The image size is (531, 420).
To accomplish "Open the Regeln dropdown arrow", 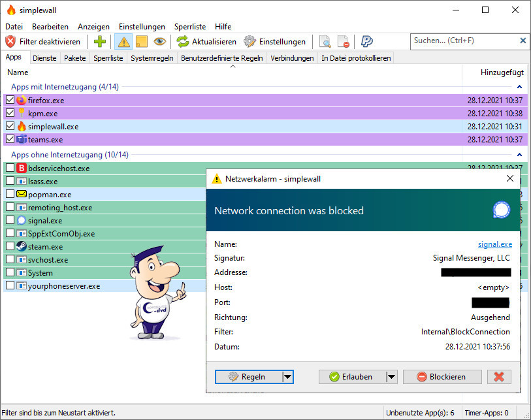I will pos(287,377).
